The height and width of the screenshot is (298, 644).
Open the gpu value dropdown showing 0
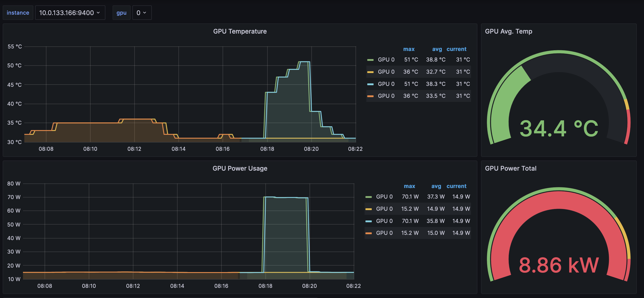click(x=141, y=13)
